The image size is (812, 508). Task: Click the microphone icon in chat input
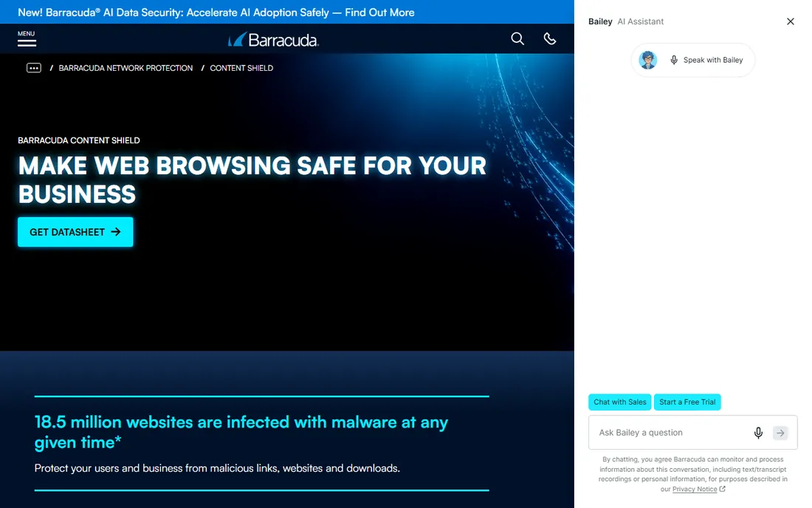[x=758, y=433]
